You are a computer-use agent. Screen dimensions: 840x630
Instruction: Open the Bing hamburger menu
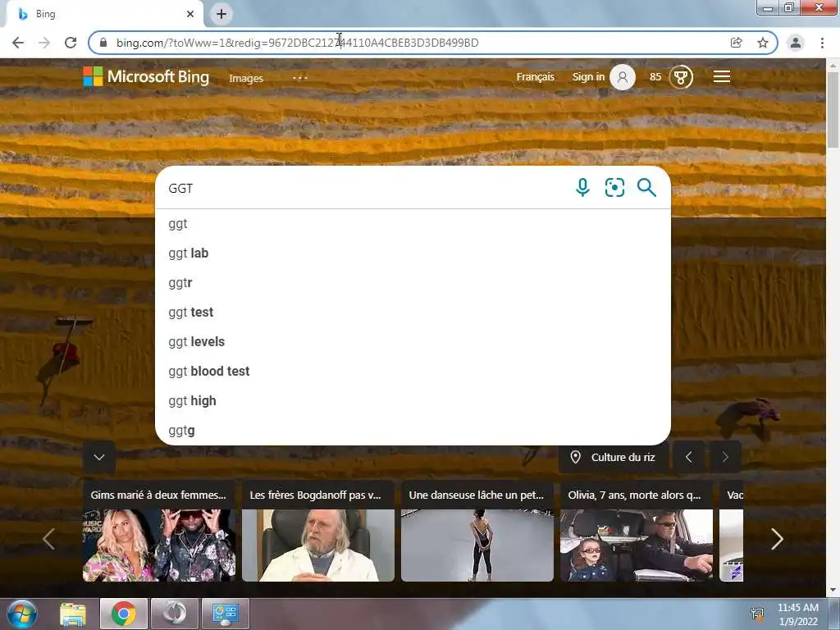(722, 76)
